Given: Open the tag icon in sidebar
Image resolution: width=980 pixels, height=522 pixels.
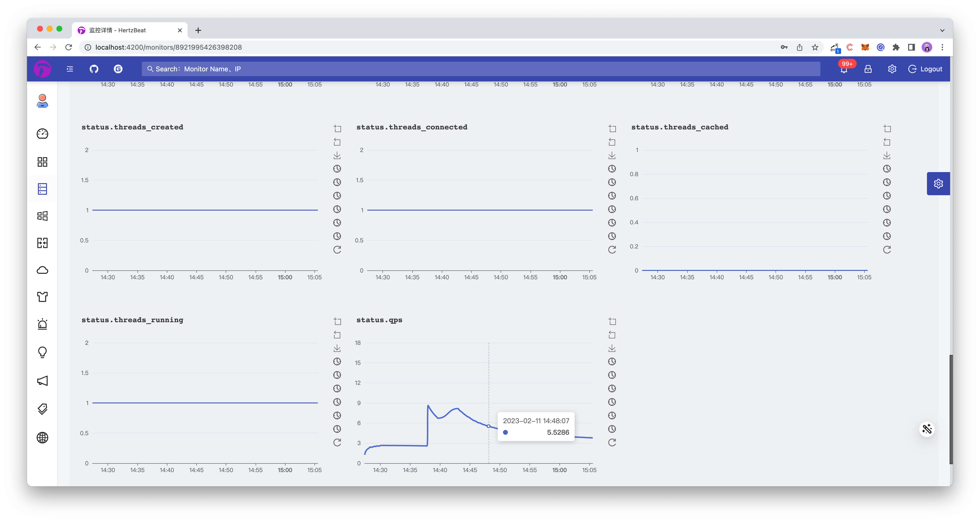Looking at the screenshot, I should [x=42, y=409].
